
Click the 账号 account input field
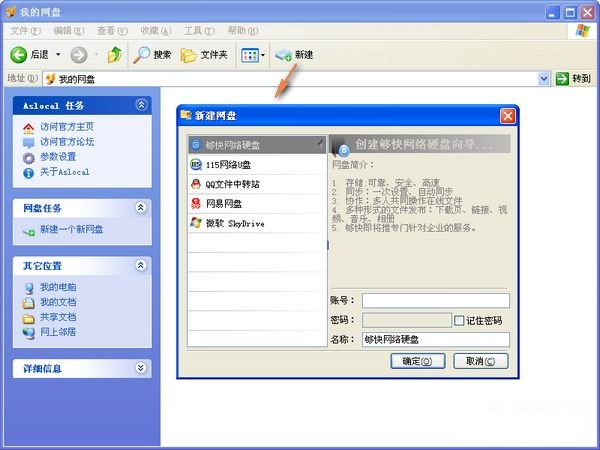[436, 301]
